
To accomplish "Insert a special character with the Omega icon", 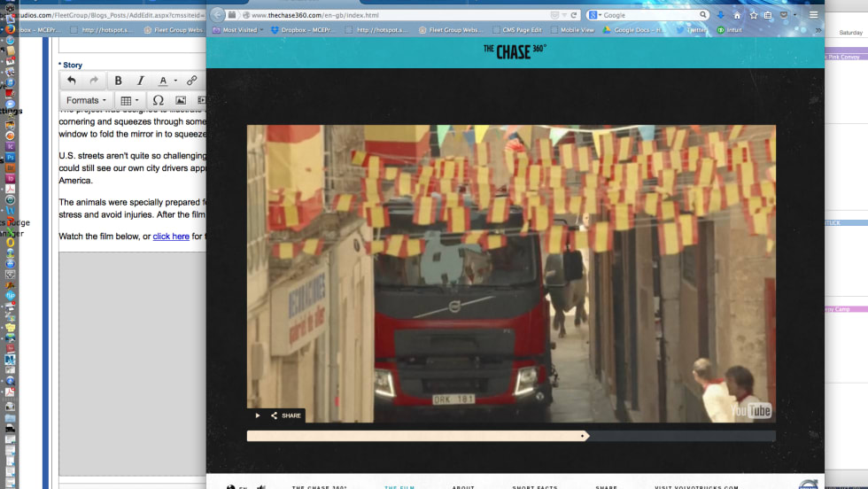I will click(158, 100).
